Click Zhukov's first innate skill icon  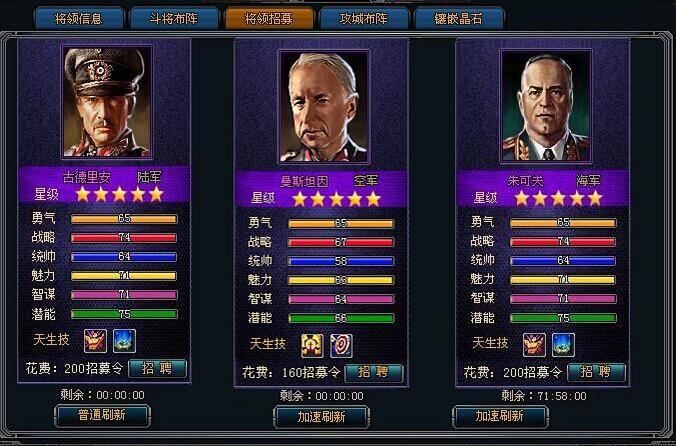[x=534, y=345]
